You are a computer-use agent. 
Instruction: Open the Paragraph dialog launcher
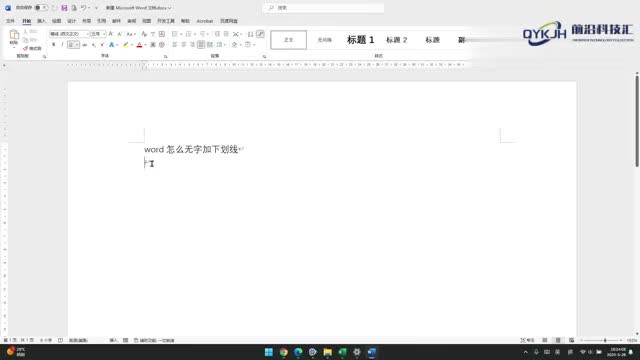point(264,56)
